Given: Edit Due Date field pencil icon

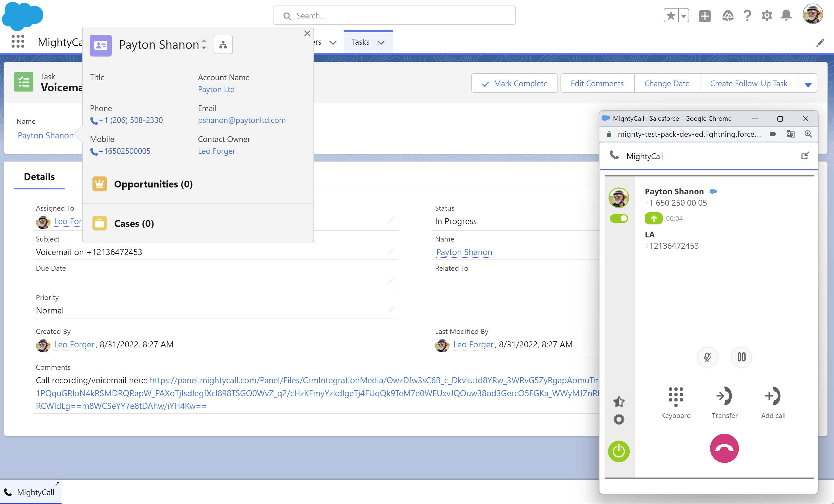Looking at the screenshot, I should (x=391, y=280).
